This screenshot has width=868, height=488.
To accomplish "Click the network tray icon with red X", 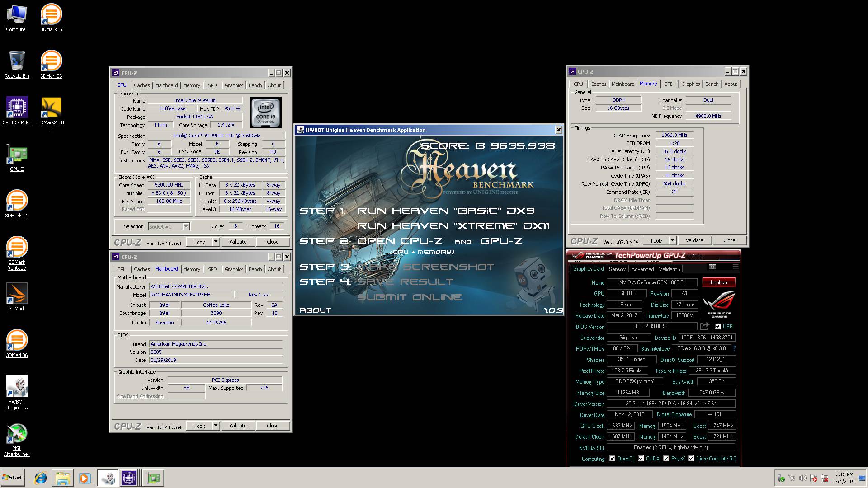I will (825, 478).
